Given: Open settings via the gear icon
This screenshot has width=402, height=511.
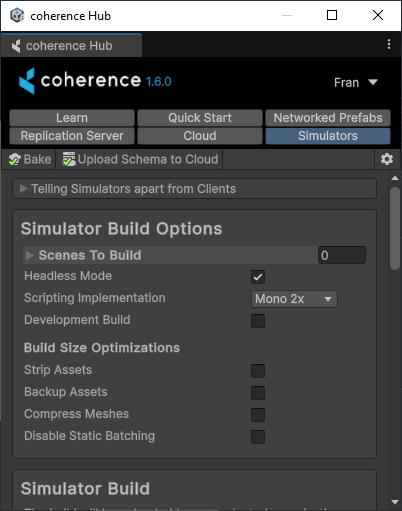Looking at the screenshot, I should pyautogui.click(x=387, y=159).
